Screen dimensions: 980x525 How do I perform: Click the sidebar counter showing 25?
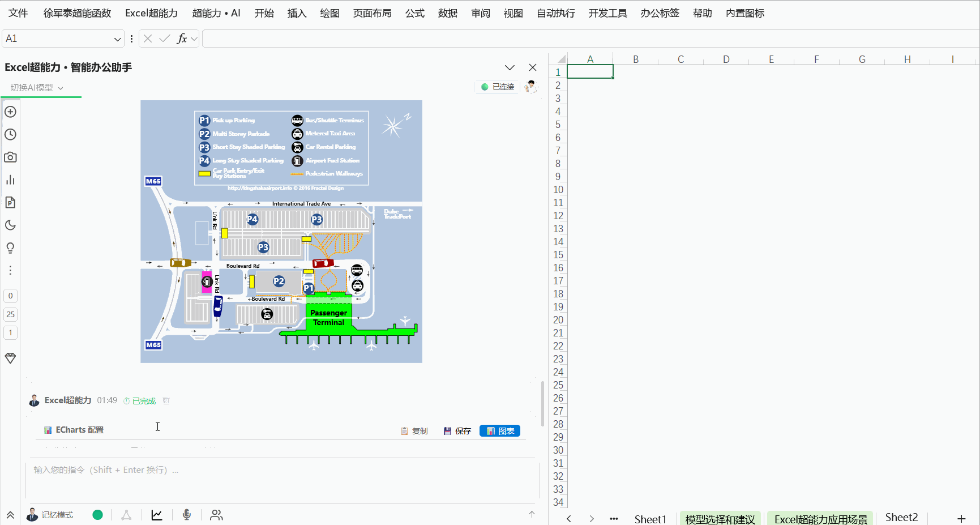point(10,314)
